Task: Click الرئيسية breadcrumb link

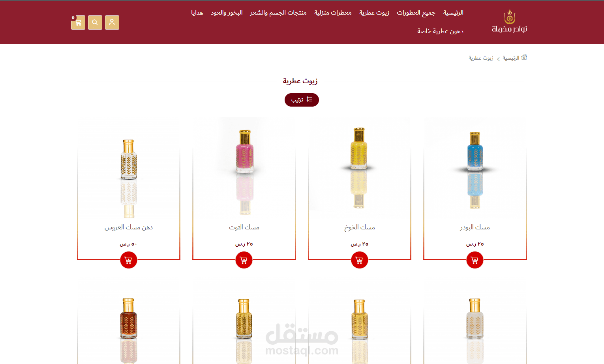Action: pos(511,58)
